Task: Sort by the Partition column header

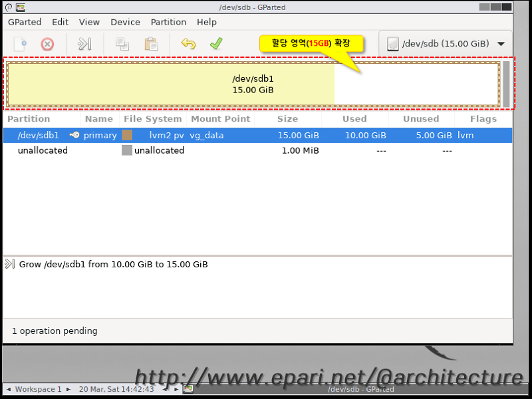Action: [29, 119]
